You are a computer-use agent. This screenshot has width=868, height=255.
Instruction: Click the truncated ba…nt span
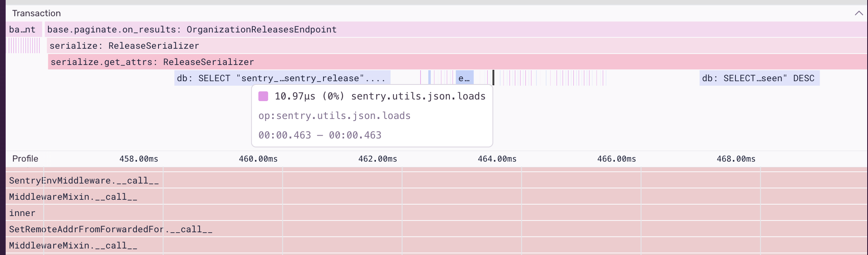23,30
